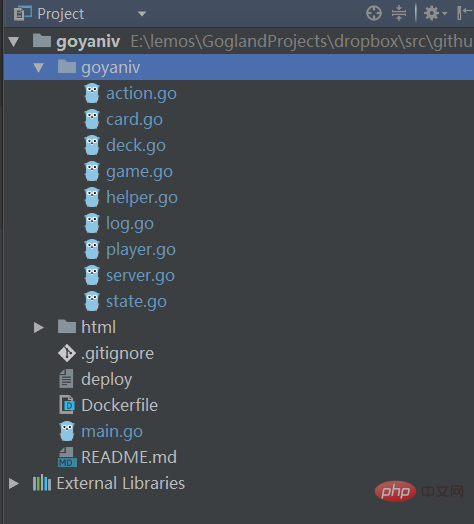Select the player.go file

[x=141, y=250]
